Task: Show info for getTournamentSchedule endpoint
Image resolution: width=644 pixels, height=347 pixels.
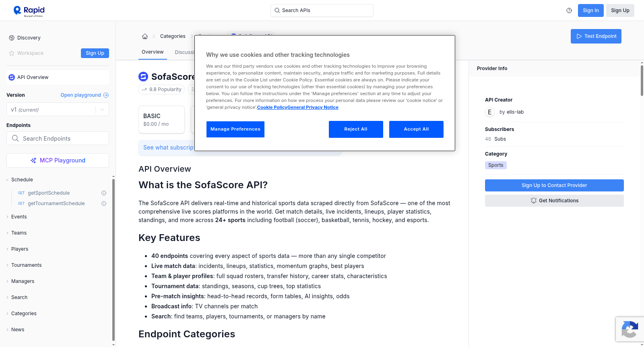Action: [104, 204]
